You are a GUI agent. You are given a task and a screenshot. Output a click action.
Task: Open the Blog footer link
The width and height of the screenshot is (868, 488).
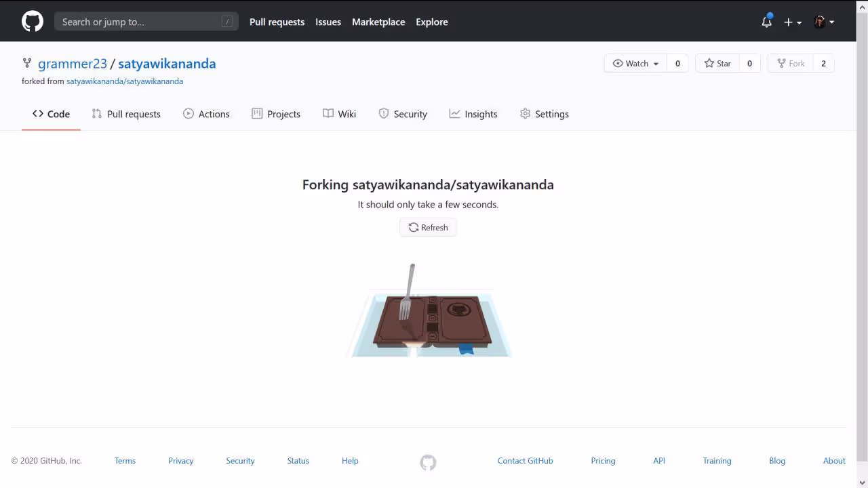(777, 461)
